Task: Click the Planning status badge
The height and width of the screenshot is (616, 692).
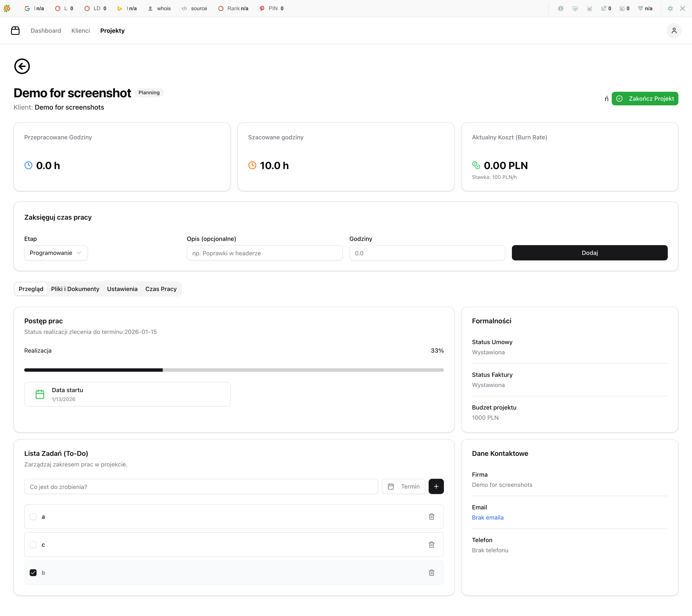Action: coord(149,93)
